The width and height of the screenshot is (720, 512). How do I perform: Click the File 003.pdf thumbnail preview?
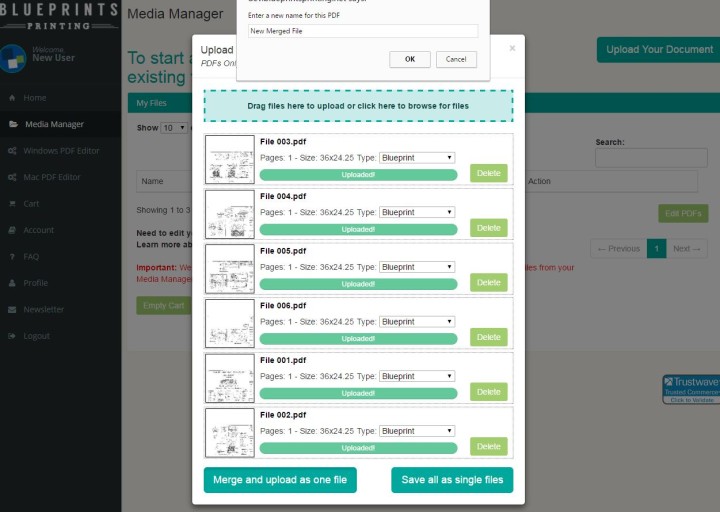pos(230,159)
